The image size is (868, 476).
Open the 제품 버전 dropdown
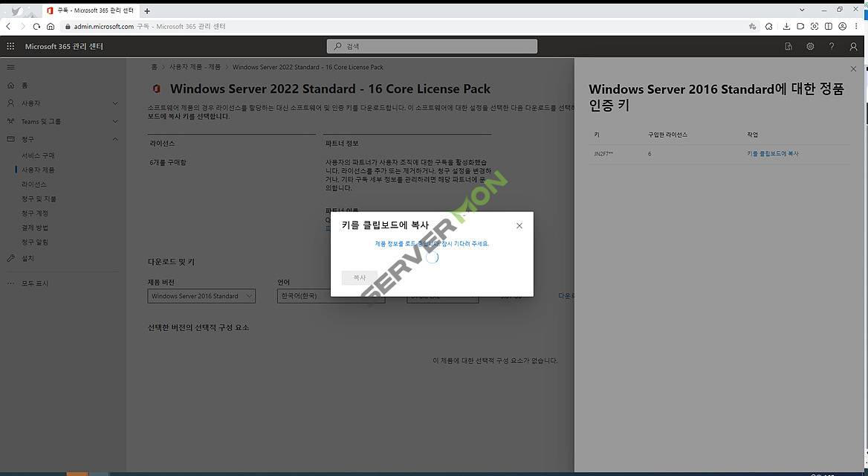[x=201, y=296]
